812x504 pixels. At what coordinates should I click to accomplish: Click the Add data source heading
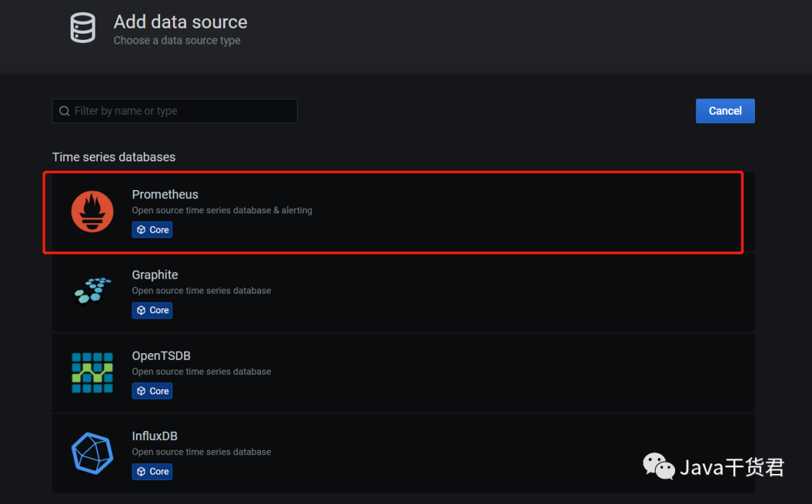pyautogui.click(x=180, y=22)
